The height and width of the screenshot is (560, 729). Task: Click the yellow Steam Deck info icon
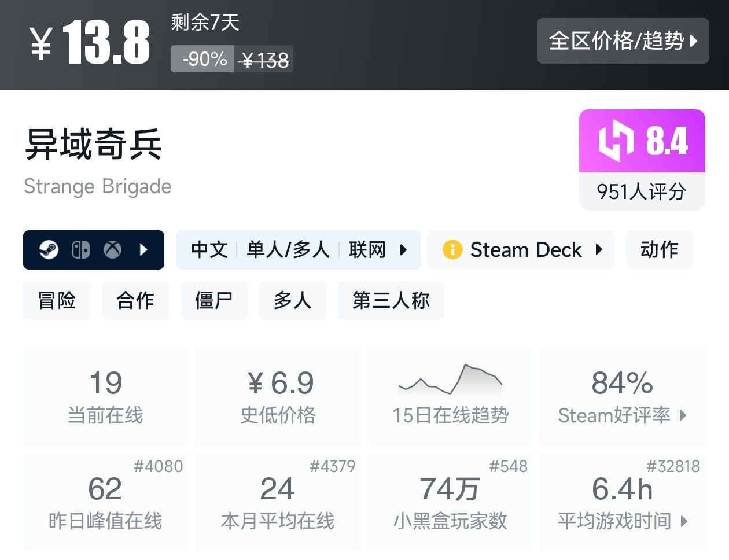452,250
